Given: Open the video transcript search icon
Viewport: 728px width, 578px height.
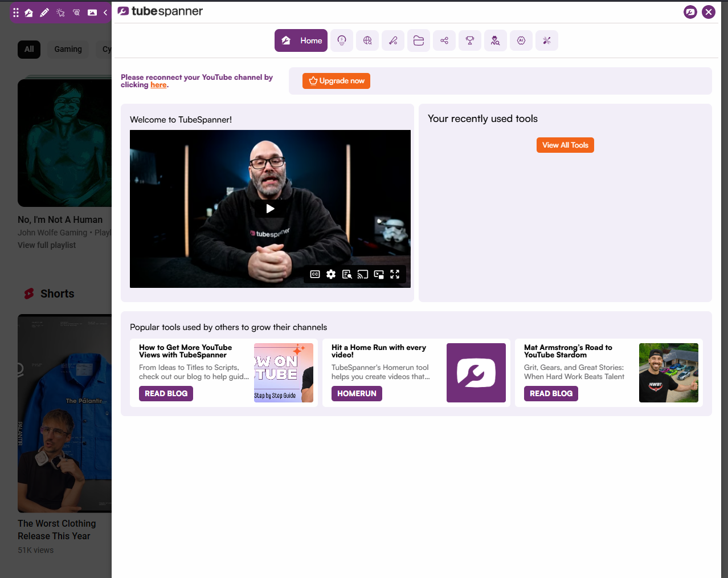Looking at the screenshot, I should (347, 274).
